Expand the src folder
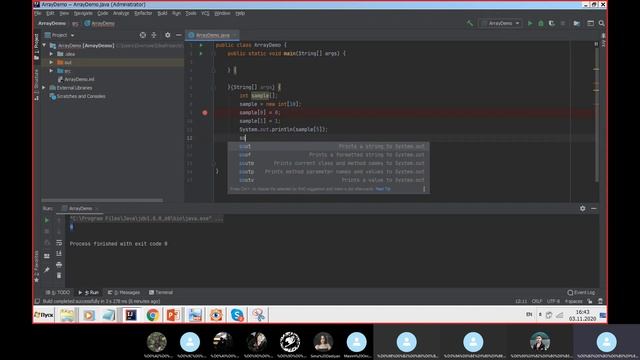The width and height of the screenshot is (640, 360). [51, 71]
